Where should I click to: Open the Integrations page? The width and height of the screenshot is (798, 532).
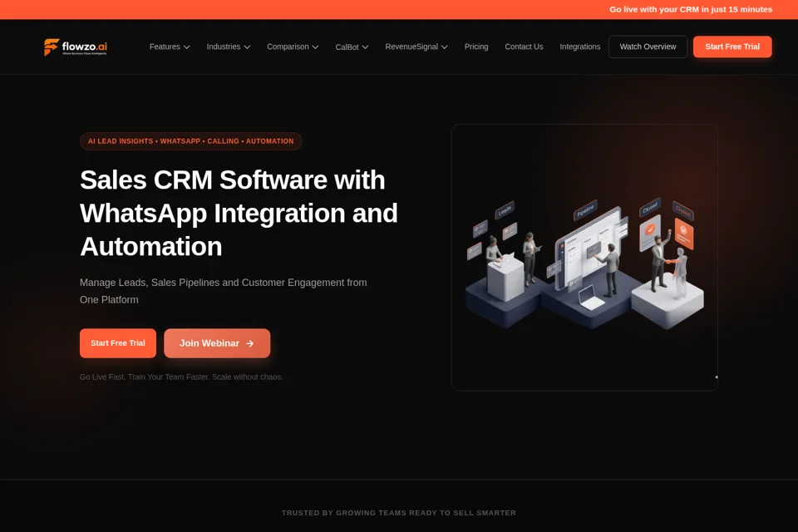pyautogui.click(x=579, y=47)
